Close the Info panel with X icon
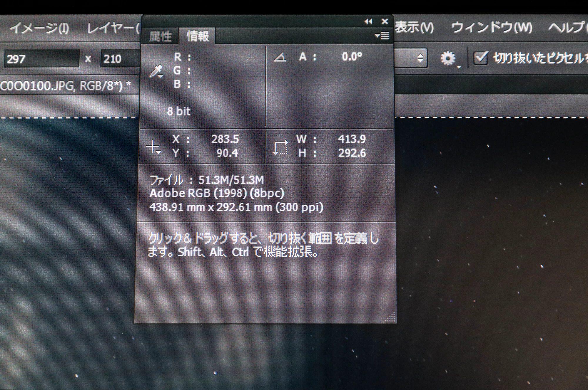 point(385,21)
